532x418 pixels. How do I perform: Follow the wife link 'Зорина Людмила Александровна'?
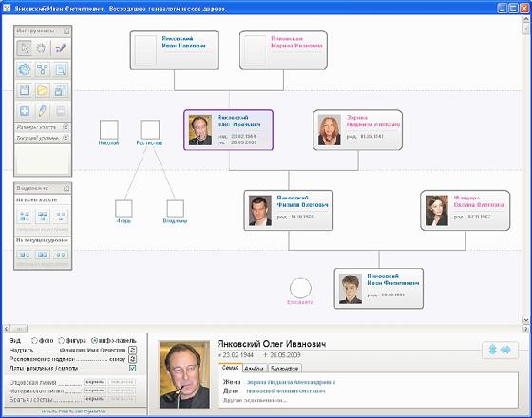(x=291, y=382)
